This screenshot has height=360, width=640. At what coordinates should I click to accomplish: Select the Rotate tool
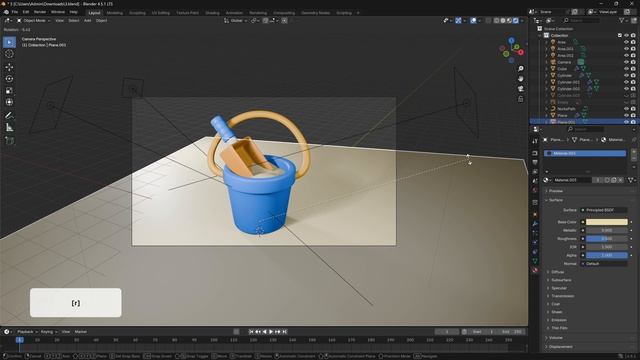point(9,79)
